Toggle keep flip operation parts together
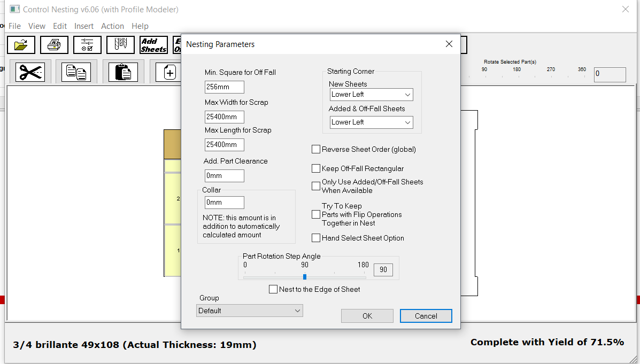Image resolution: width=640 pixels, height=364 pixels. pos(316,214)
